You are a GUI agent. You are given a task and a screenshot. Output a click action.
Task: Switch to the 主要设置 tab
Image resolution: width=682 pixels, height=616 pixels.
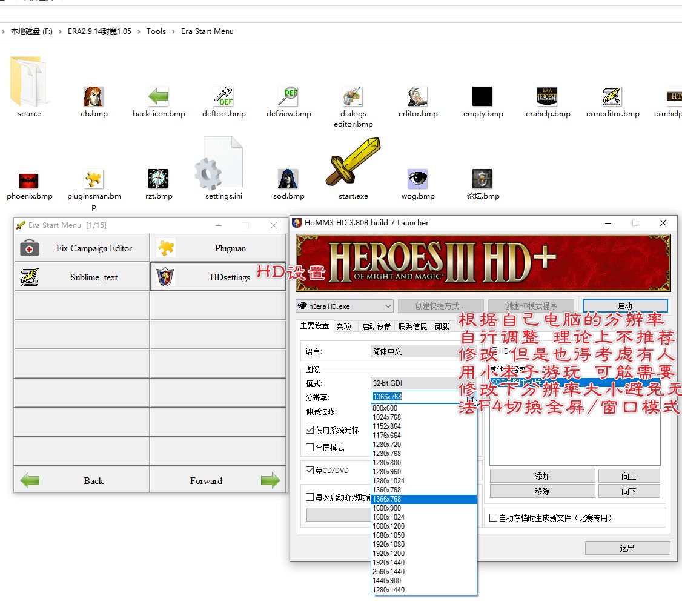tap(314, 326)
